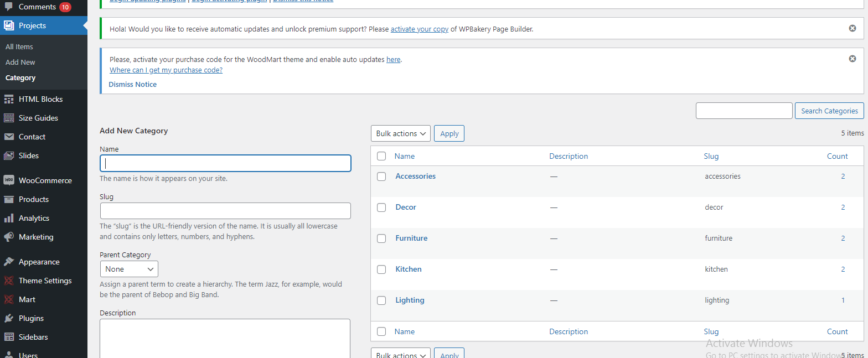The width and height of the screenshot is (868, 358).
Task: Open the Add New submenu item
Action: pos(20,63)
